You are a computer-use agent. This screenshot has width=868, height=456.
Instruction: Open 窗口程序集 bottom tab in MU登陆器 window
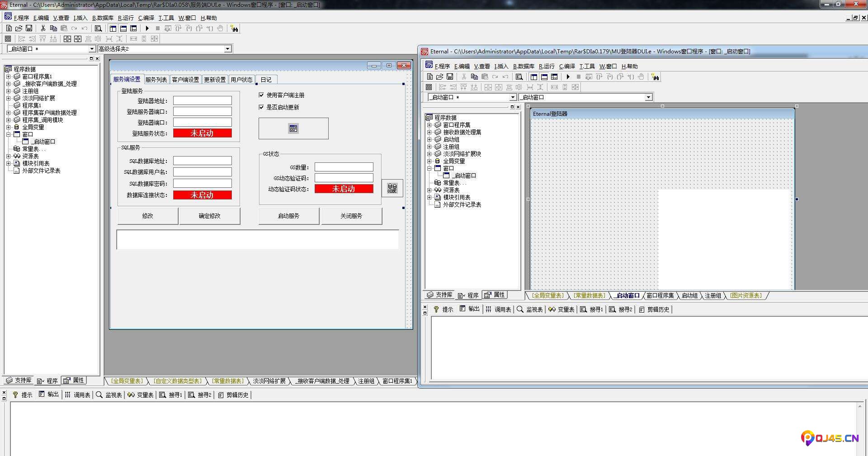(x=660, y=295)
